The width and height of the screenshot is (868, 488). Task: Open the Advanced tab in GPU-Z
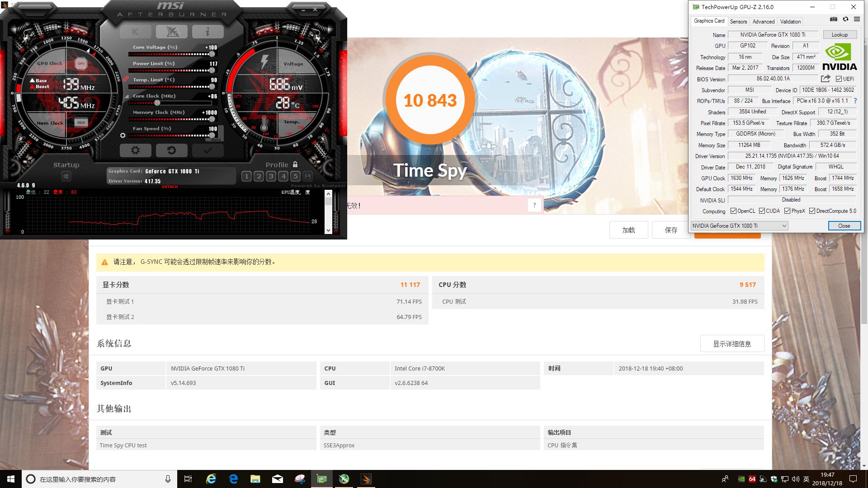764,21
